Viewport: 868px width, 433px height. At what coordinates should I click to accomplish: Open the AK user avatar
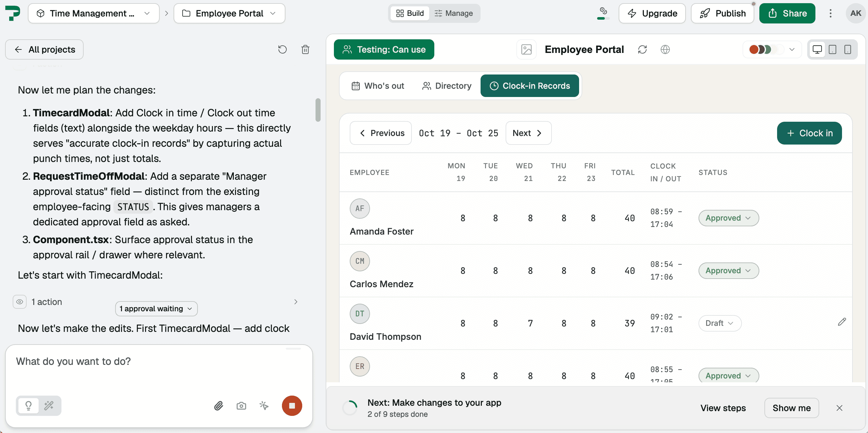(856, 13)
